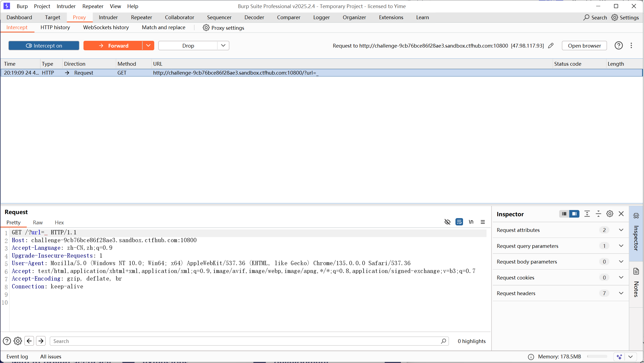Toggle the Intercept on button
The width and height of the screenshot is (644, 363).
click(44, 46)
